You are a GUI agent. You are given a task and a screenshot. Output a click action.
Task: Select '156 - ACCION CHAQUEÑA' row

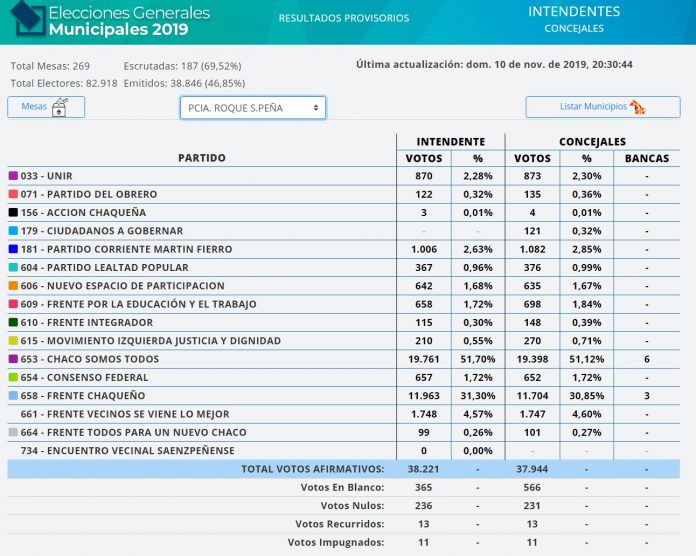(344, 213)
